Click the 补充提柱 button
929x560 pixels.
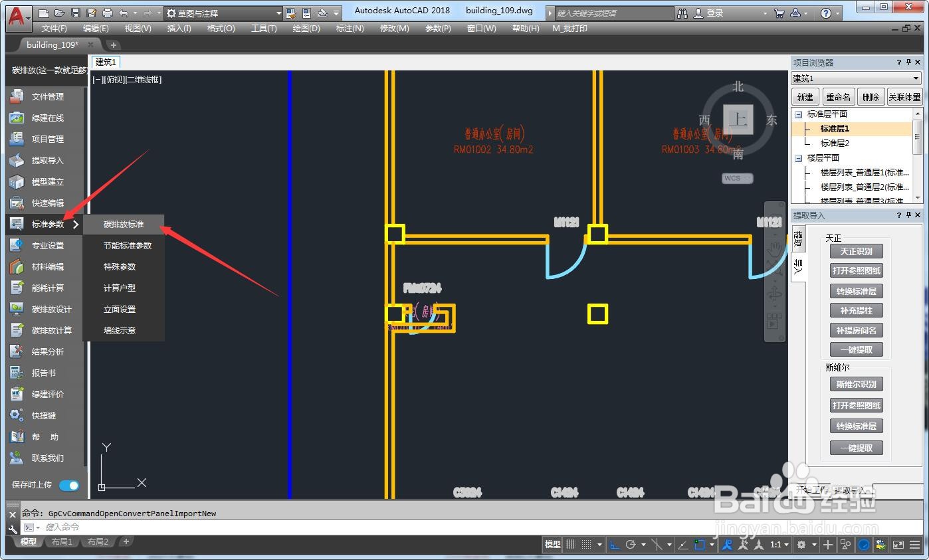(856, 310)
